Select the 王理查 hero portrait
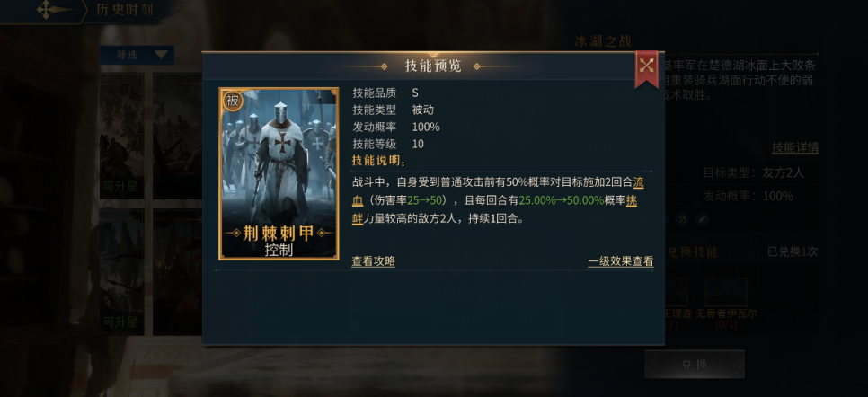 (676, 292)
